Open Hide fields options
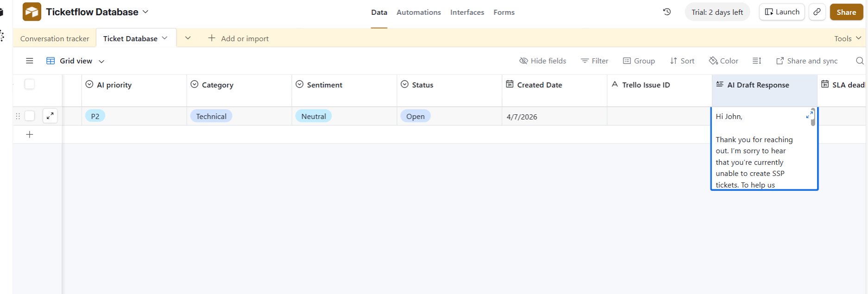The image size is (868, 294). [x=543, y=61]
